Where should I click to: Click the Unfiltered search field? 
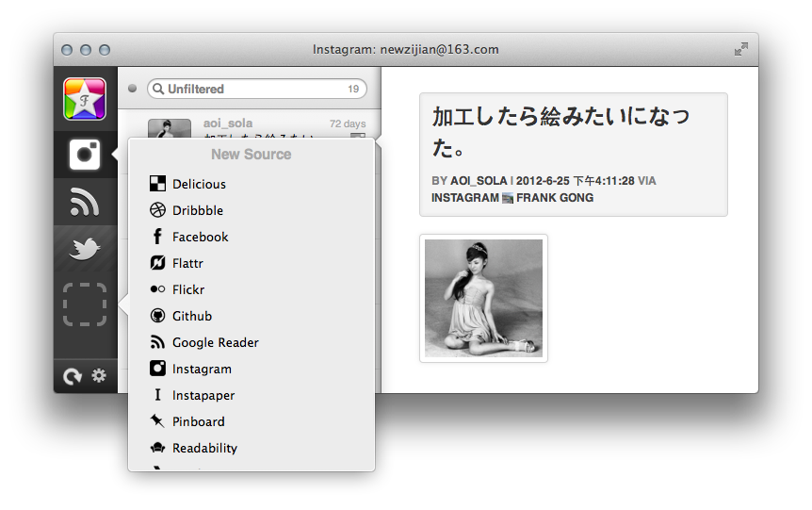click(x=257, y=89)
